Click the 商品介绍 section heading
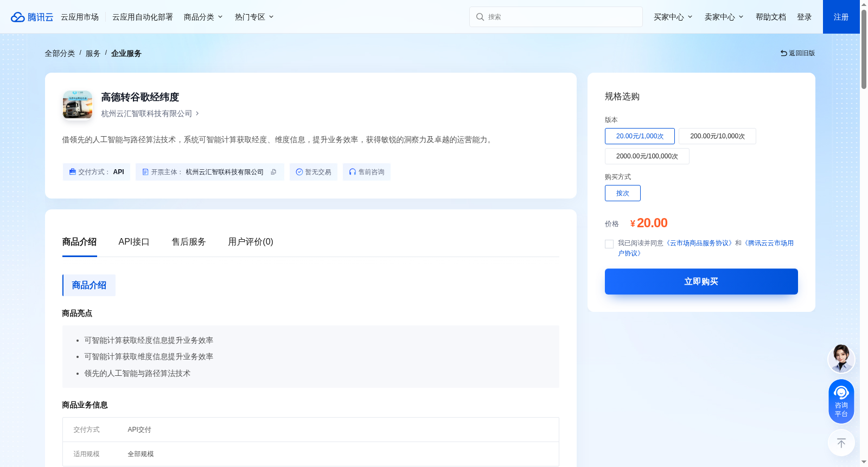The width and height of the screenshot is (868, 467). pyautogui.click(x=89, y=285)
